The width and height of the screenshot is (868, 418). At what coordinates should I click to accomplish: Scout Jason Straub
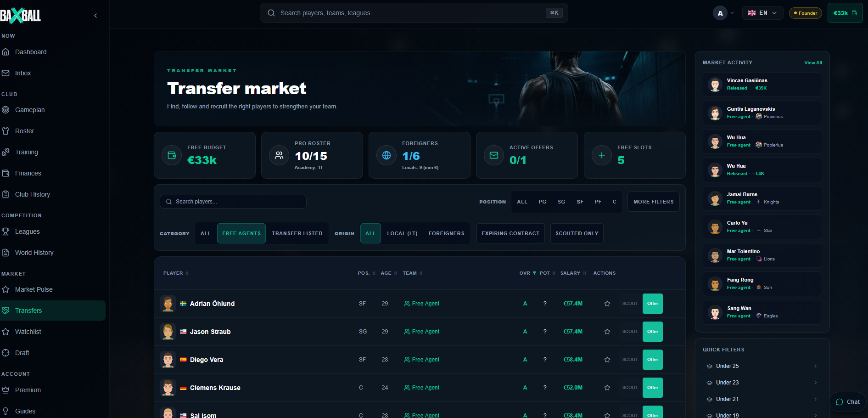click(x=630, y=332)
